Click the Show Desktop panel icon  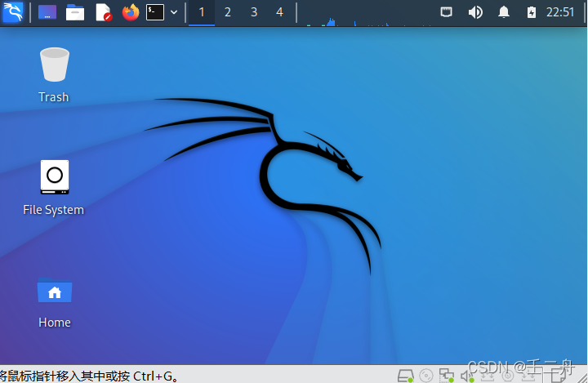47,12
